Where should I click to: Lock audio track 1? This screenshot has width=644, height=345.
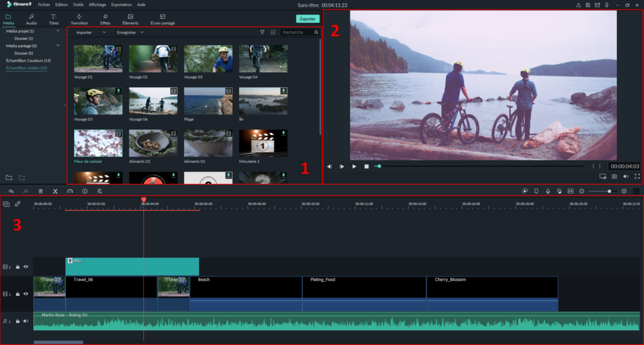pyautogui.click(x=18, y=321)
